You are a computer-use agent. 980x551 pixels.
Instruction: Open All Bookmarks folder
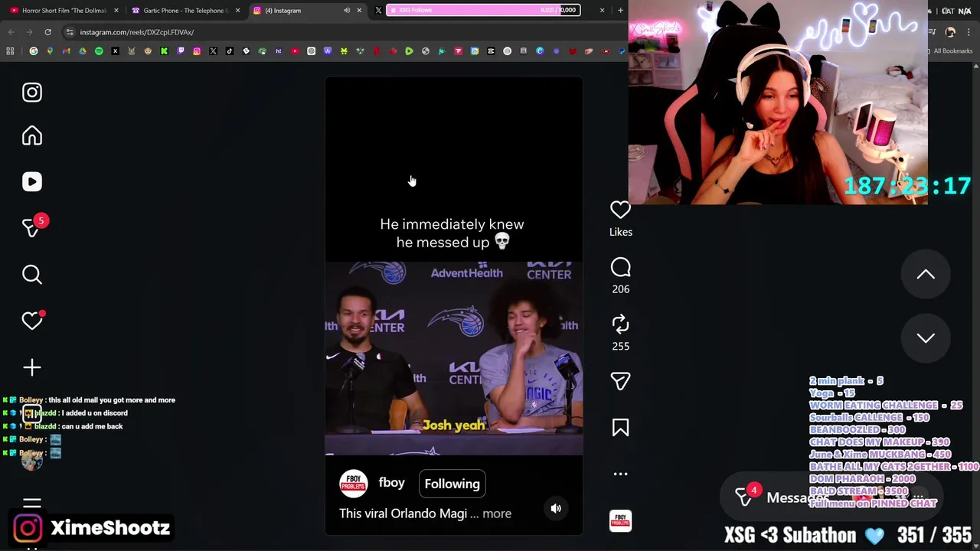949,51
